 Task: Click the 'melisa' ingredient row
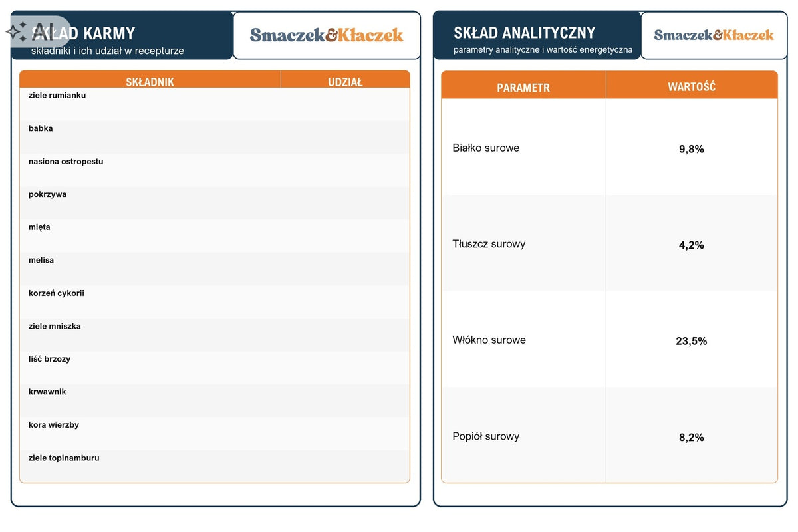point(214,269)
